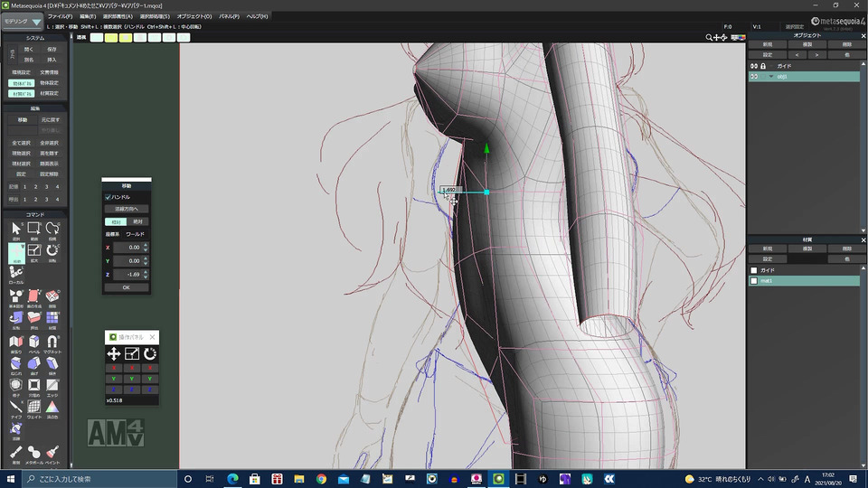Click the 基本図形 (Primitive) tool icon
Screen dimensions: 868x488
[x=16, y=297]
